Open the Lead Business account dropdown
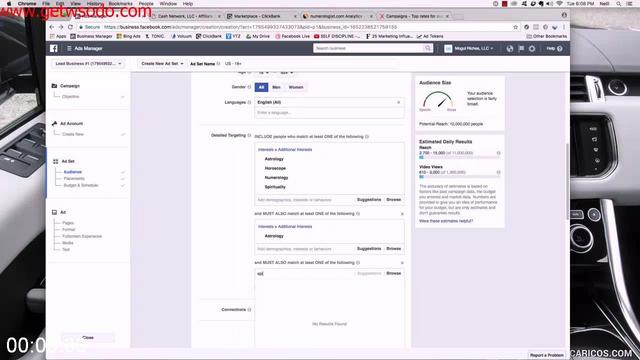 (x=88, y=64)
